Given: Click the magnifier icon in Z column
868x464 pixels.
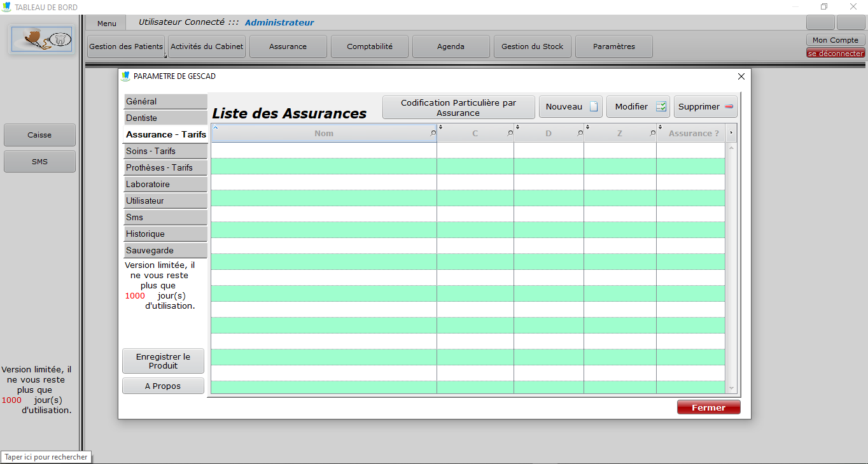Looking at the screenshot, I should click(x=652, y=134).
